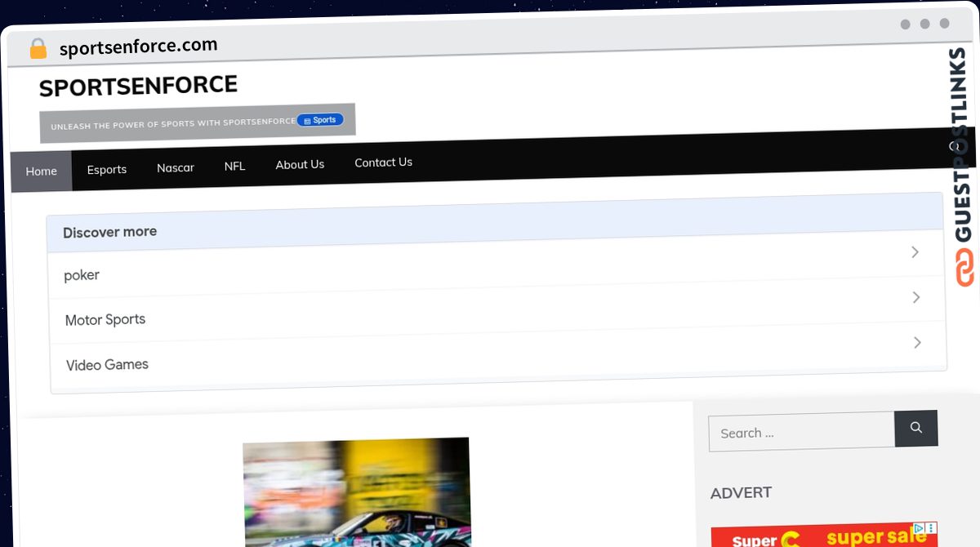Click the ADVERT sidebar heading

[x=741, y=492]
